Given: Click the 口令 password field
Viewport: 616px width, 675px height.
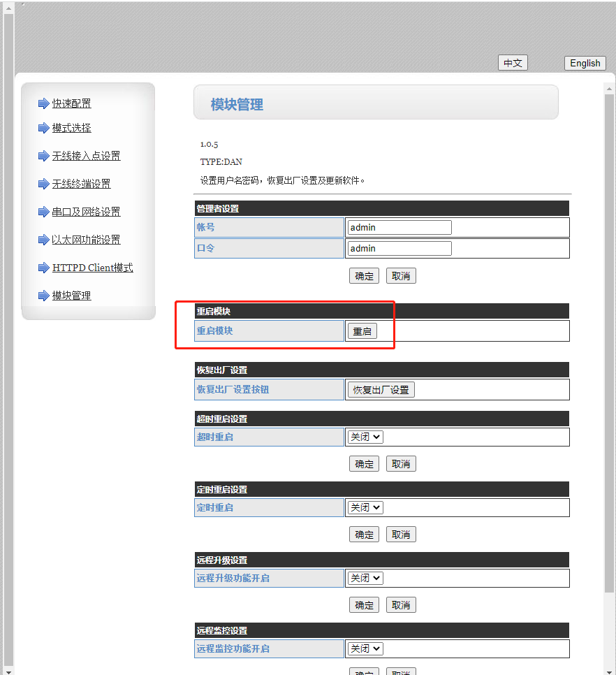Looking at the screenshot, I should 399,248.
